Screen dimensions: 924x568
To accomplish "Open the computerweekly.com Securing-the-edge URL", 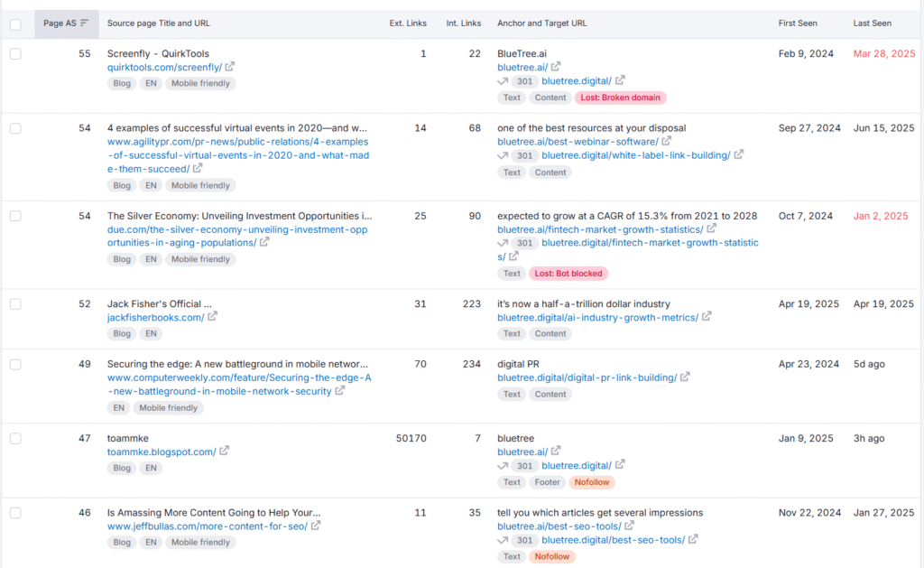I will coord(239,385).
